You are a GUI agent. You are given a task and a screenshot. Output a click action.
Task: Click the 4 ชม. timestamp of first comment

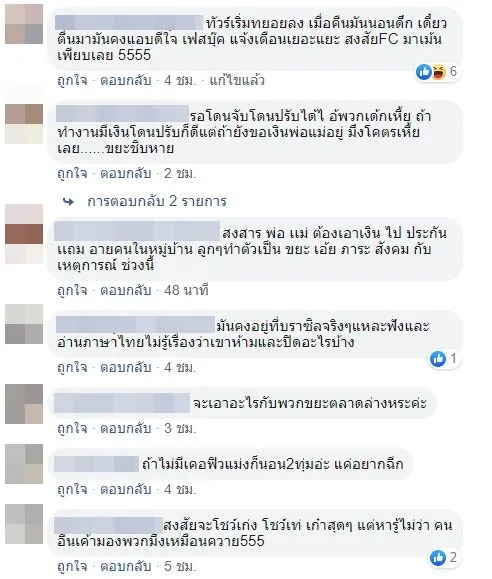(x=180, y=80)
